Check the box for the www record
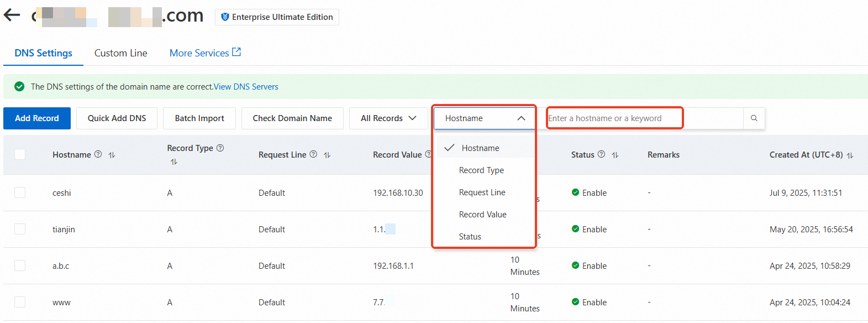 (x=20, y=302)
